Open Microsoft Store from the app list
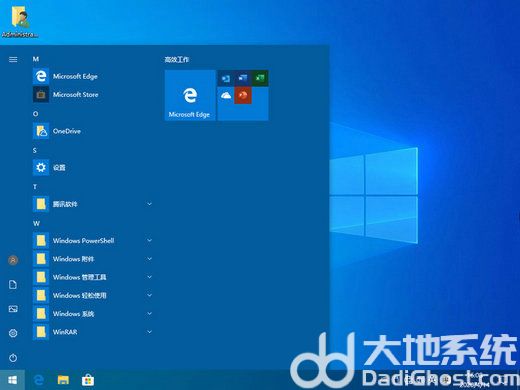 tap(92, 95)
